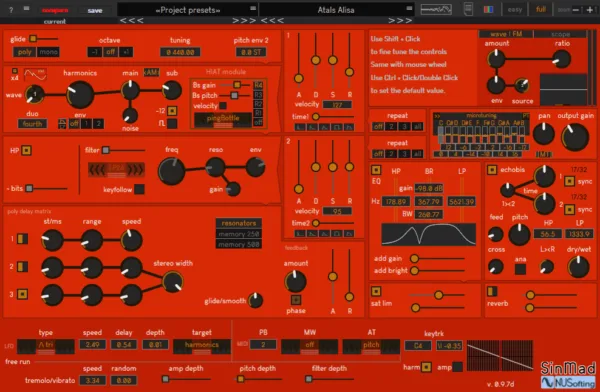Adjust the filter reso knob
The image size is (600, 392).
tap(215, 167)
